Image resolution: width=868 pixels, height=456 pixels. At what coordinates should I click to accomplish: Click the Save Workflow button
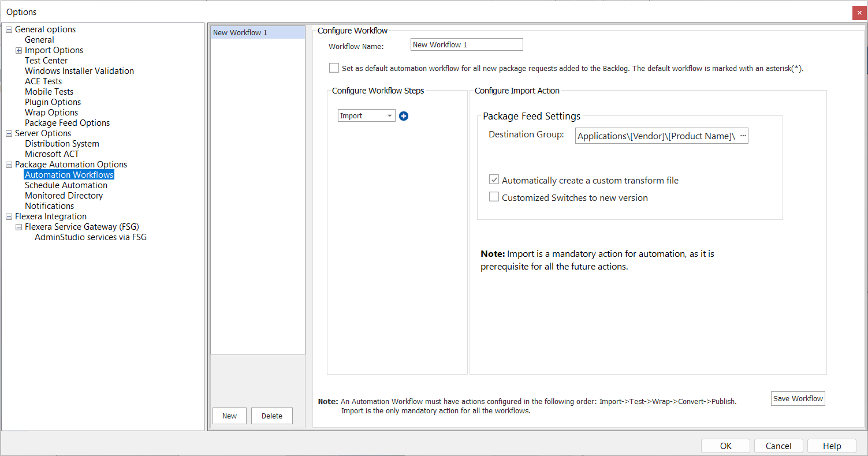pyautogui.click(x=798, y=399)
